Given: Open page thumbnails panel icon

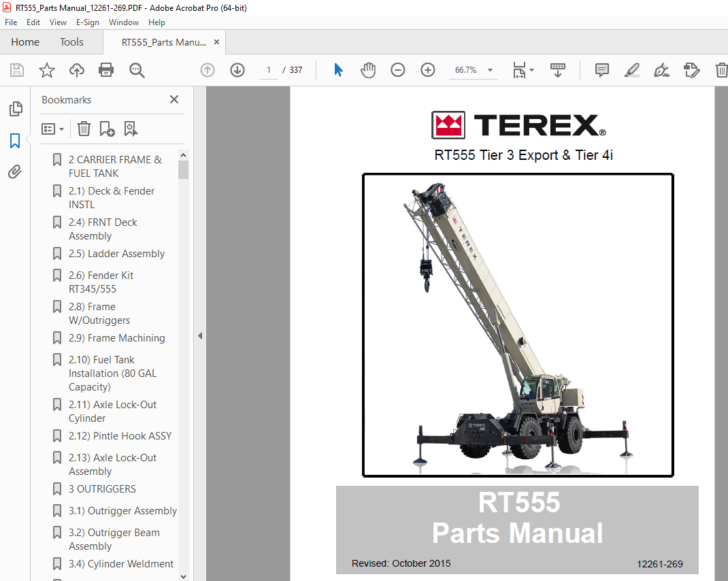Looking at the screenshot, I should coord(16,109).
